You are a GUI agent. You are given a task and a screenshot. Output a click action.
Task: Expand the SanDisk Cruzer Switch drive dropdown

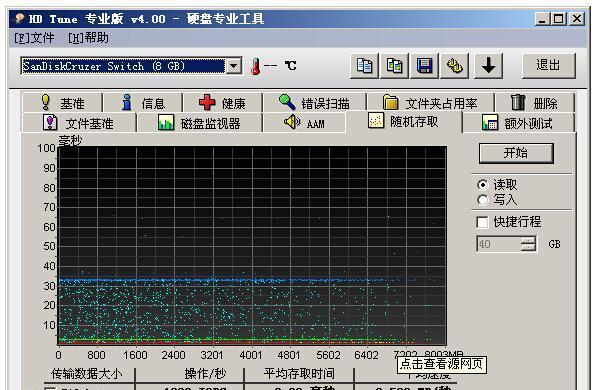point(234,66)
